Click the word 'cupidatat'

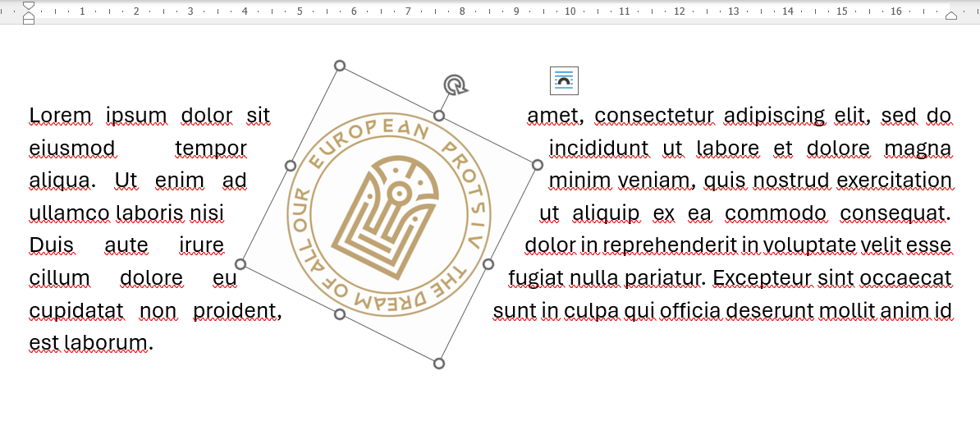tap(78, 311)
